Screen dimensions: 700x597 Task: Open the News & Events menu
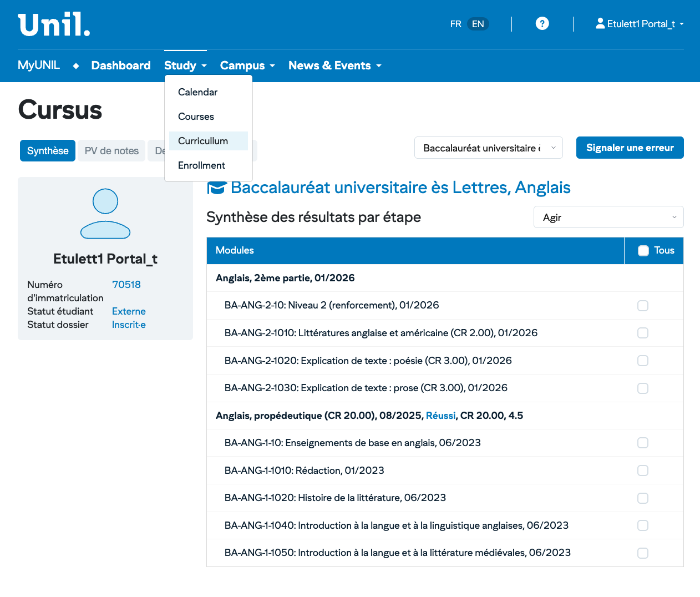click(334, 65)
